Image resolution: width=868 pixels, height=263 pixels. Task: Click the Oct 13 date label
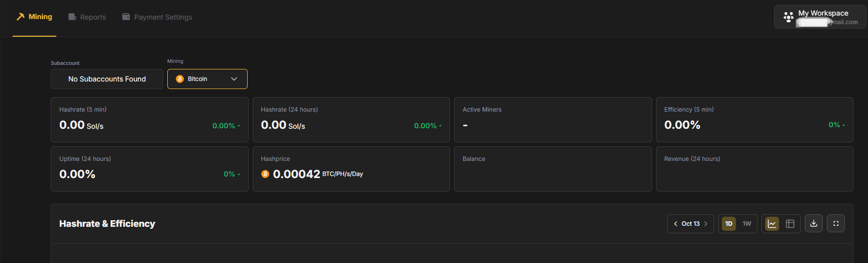pyautogui.click(x=690, y=224)
